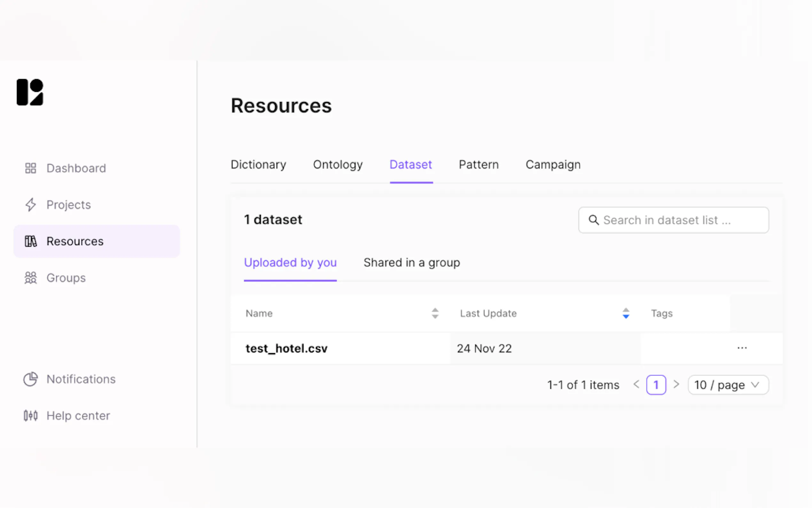Go to previous page with left chevron
This screenshot has width=812, height=508.
636,385
